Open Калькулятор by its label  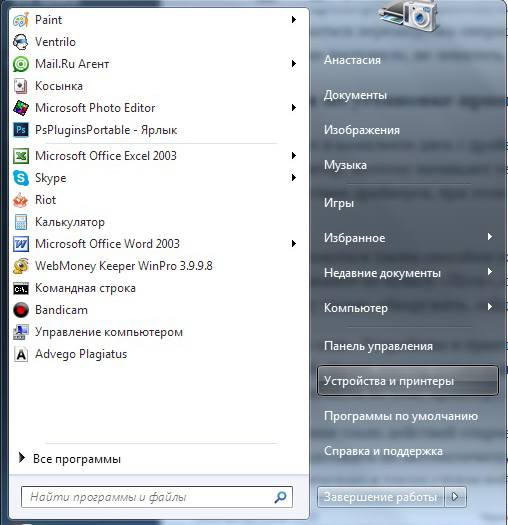70,222
